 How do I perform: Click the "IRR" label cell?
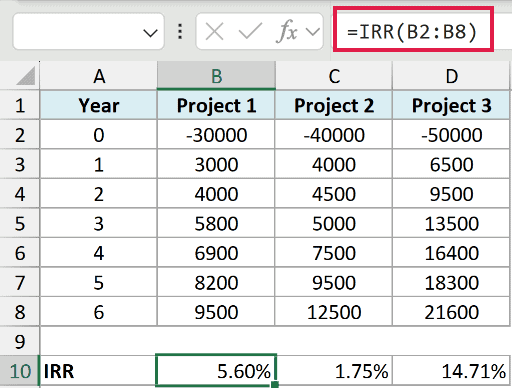(98, 371)
